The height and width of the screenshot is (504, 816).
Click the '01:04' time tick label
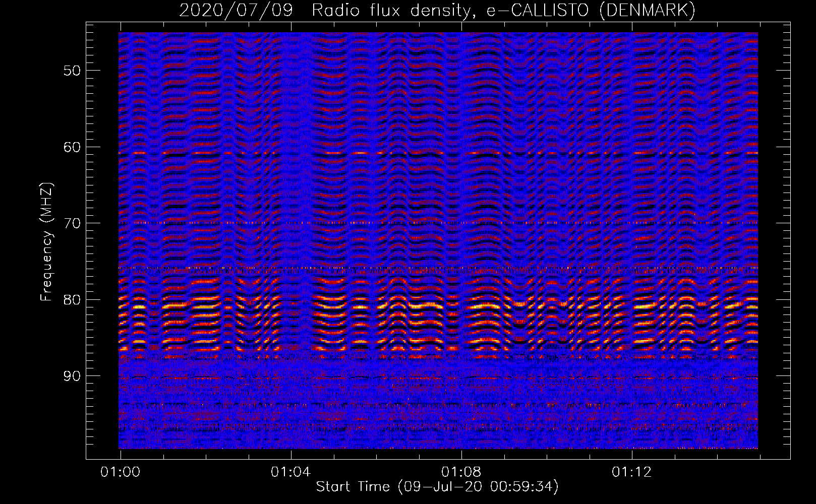click(x=290, y=472)
